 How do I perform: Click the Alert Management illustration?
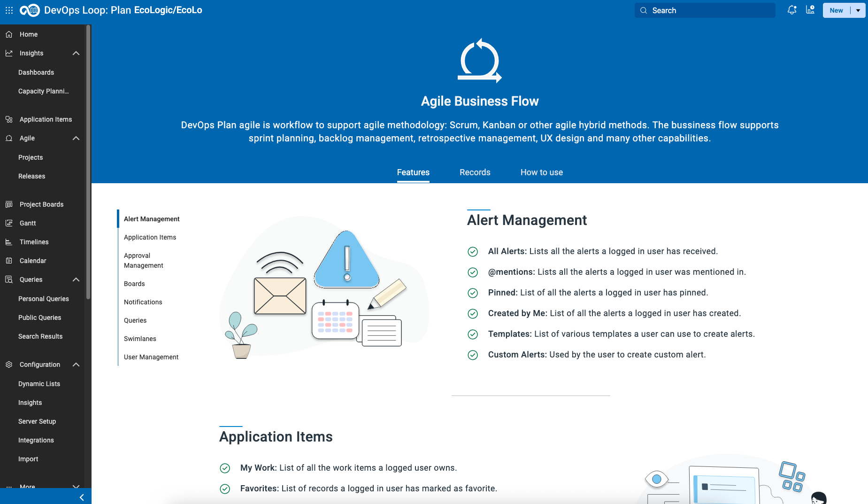[x=324, y=287]
